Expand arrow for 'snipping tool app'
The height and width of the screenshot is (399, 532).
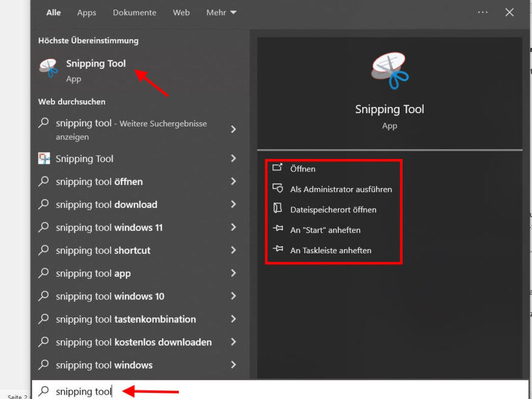tap(233, 273)
